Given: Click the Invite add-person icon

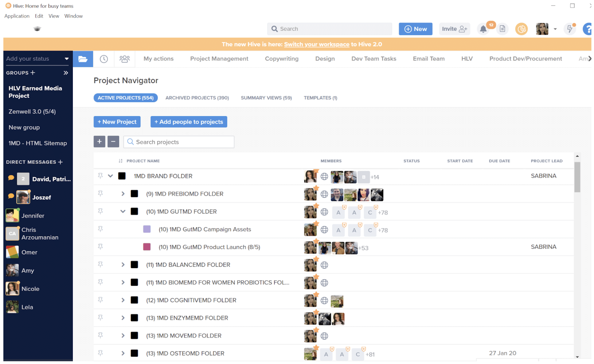Looking at the screenshot, I should (x=463, y=29).
